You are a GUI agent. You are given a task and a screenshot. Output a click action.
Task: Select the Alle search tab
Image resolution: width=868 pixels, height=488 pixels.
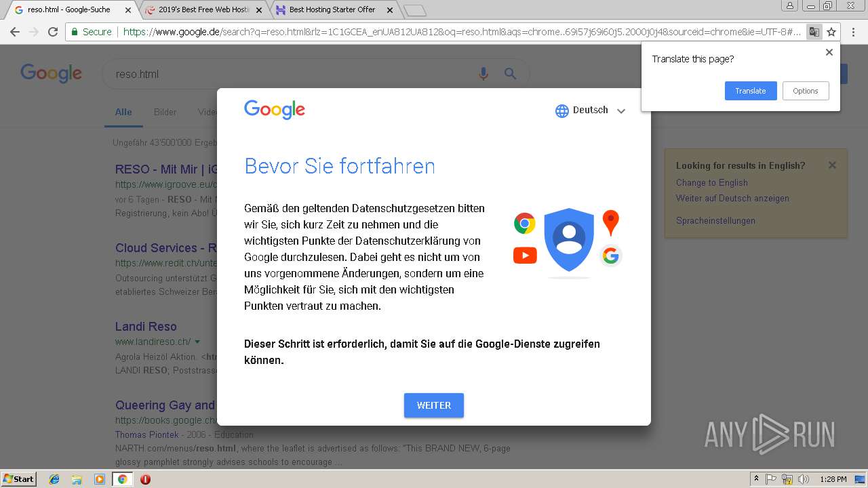pyautogui.click(x=123, y=112)
